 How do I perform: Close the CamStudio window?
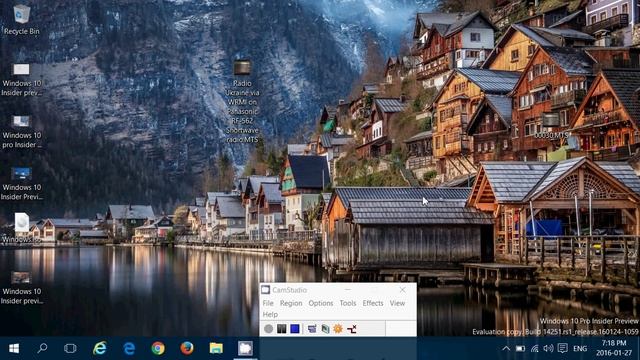click(402, 290)
